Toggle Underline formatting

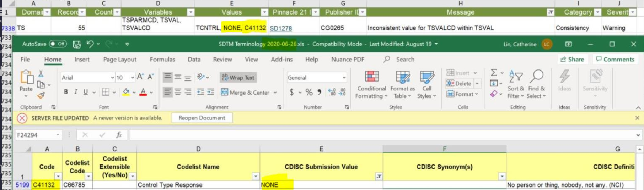(86, 92)
